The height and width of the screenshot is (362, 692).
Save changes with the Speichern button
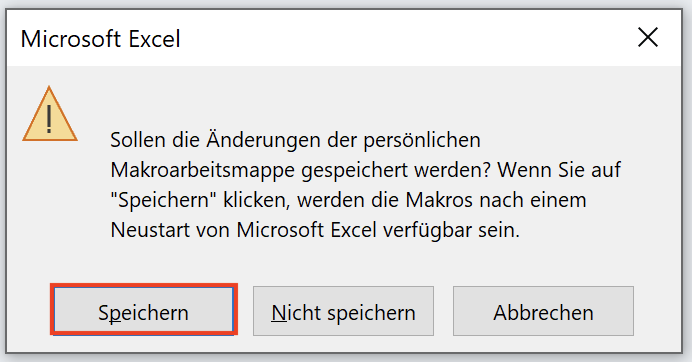pyautogui.click(x=143, y=311)
